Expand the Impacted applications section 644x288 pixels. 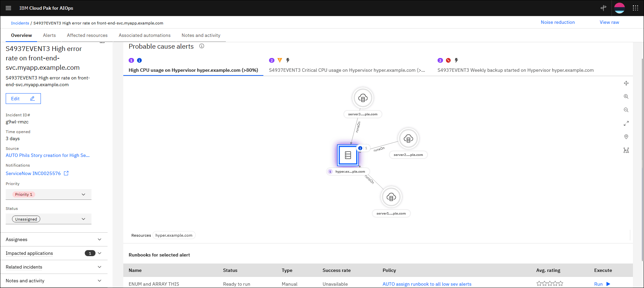(54, 253)
